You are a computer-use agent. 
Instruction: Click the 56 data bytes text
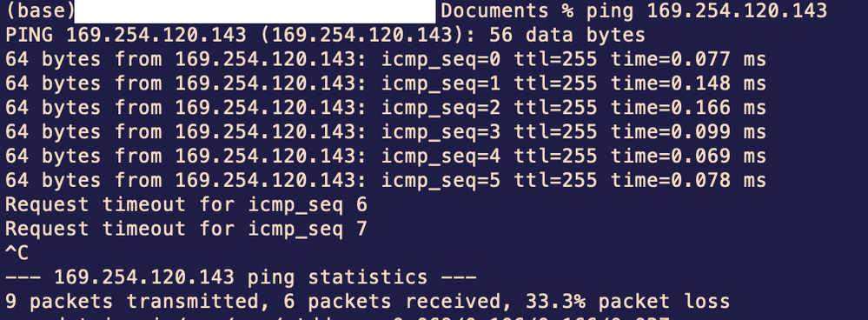567,36
